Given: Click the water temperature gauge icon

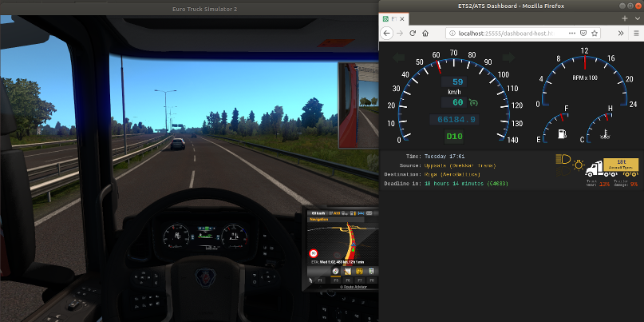Looking at the screenshot, I should [605, 133].
